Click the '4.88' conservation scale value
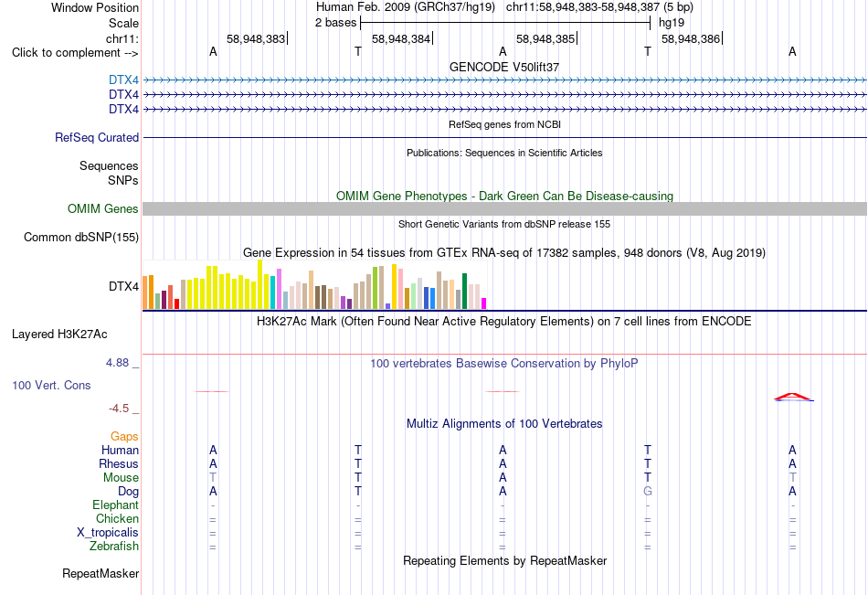 (x=117, y=363)
